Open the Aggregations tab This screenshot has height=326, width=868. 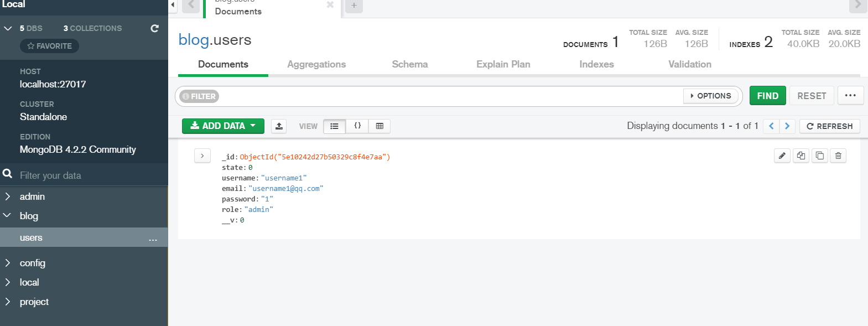point(316,64)
